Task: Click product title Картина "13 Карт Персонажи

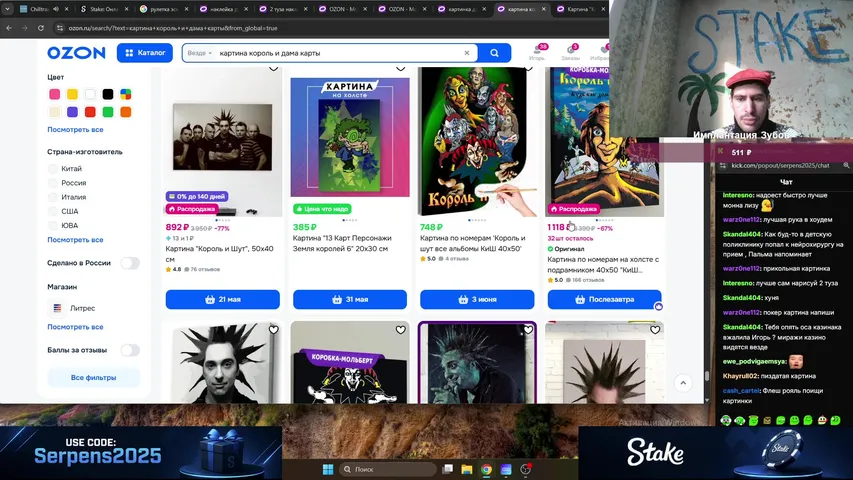Action: (x=342, y=243)
